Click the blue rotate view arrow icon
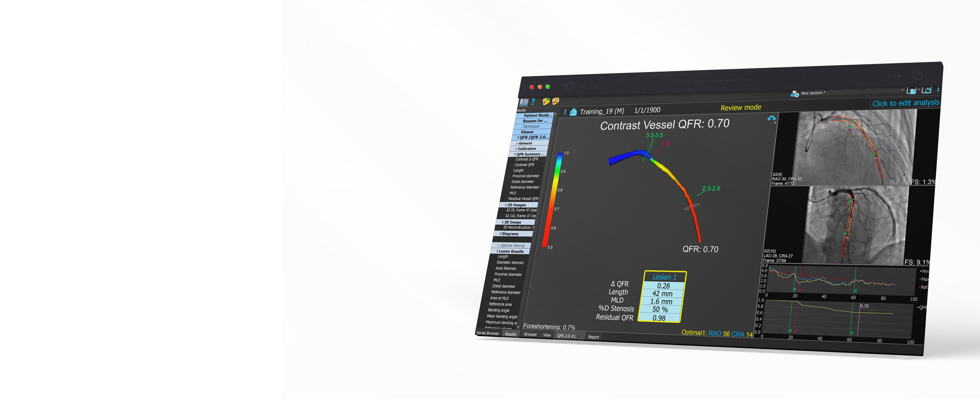This screenshot has height=409, width=980. tap(771, 119)
